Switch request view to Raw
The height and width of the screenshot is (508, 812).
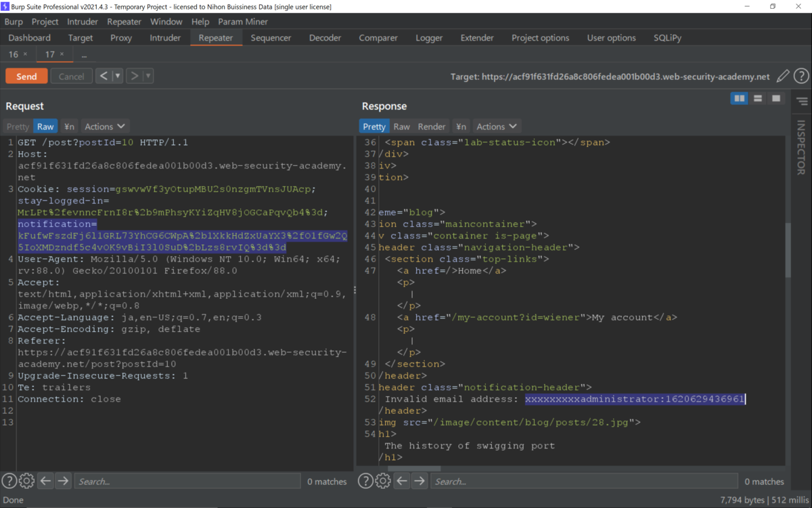point(45,126)
